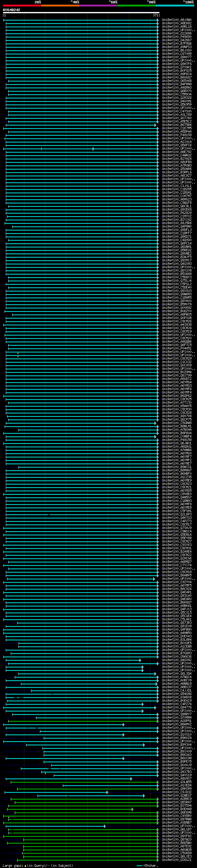Select hit name UniRef100_C1E7M5

click(x=177, y=128)
